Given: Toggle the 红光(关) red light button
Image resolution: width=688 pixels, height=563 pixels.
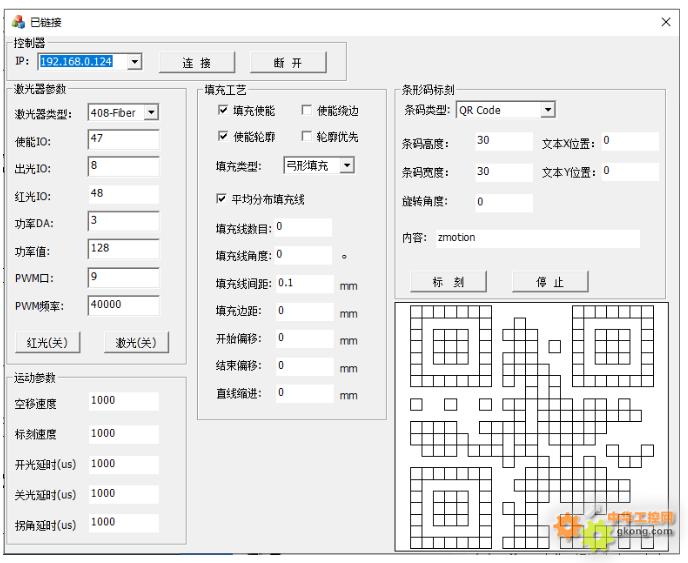Looking at the screenshot, I should [47, 342].
